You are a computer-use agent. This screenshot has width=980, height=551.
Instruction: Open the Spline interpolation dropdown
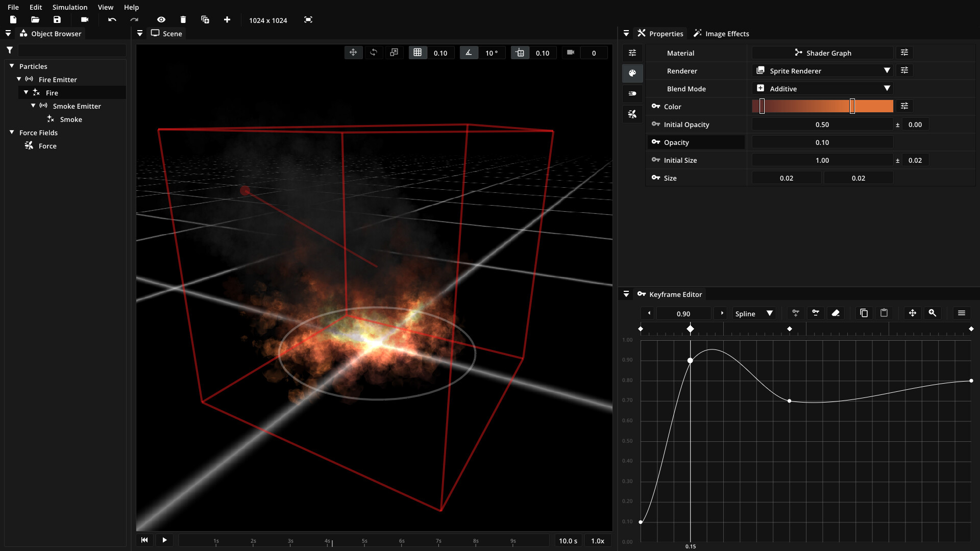pyautogui.click(x=754, y=314)
